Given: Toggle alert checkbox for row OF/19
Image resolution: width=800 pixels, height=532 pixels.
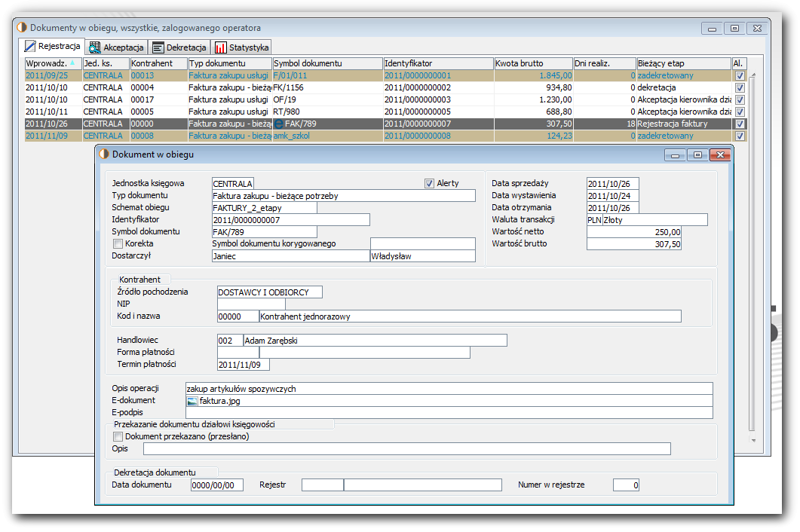Looking at the screenshot, I should tap(740, 100).
